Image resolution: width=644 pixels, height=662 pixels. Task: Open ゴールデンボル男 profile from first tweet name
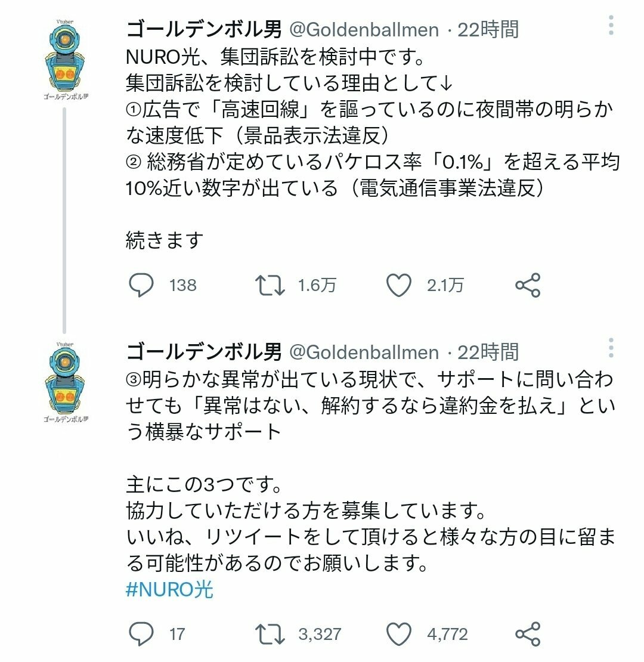(x=204, y=30)
